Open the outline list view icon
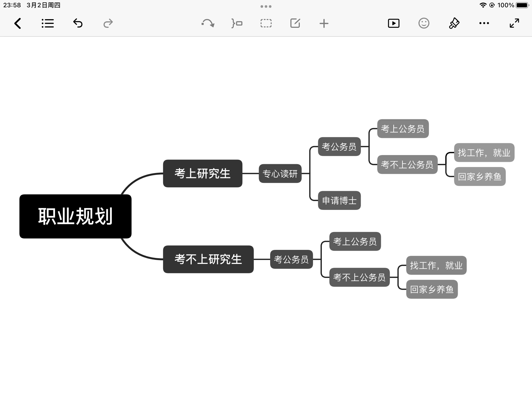This screenshot has height=399, width=532. [48, 23]
